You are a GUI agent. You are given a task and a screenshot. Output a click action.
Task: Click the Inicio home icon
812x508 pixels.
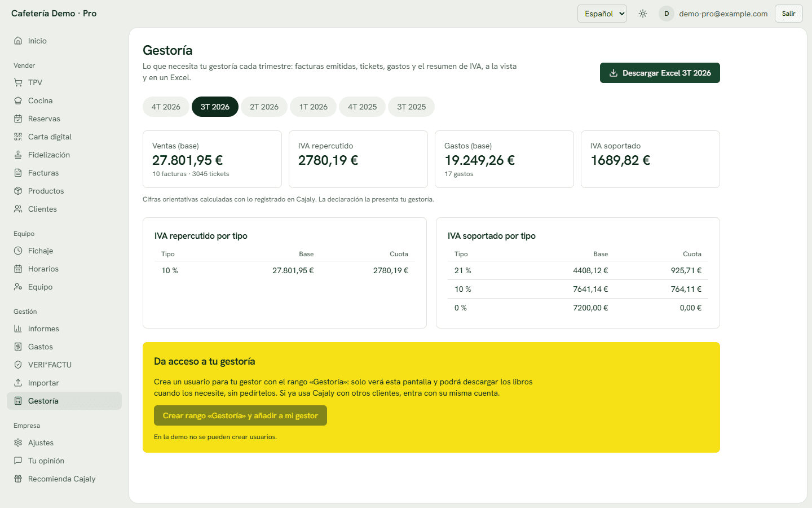18,41
